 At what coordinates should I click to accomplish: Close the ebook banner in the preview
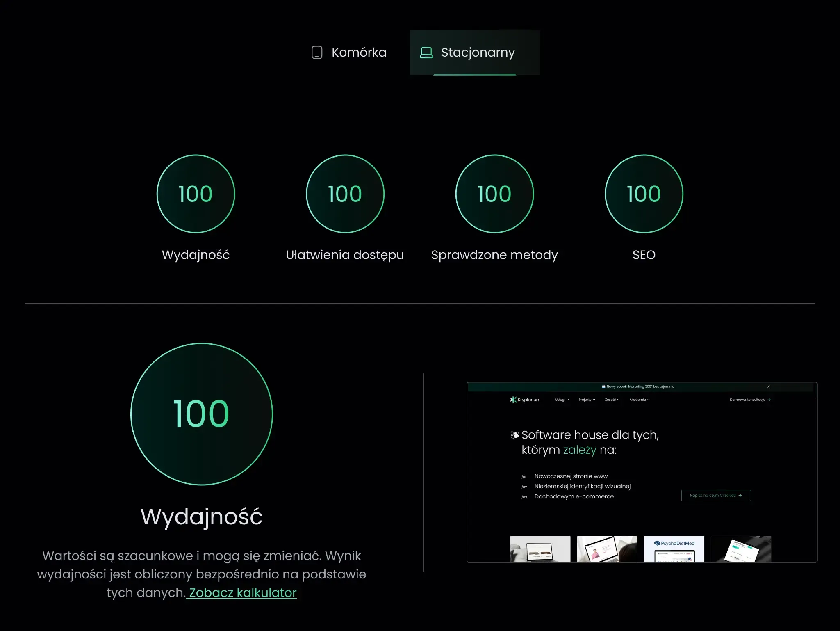[768, 386]
